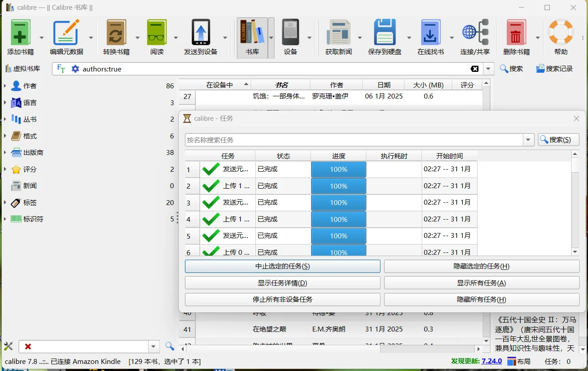588x371 pixels.
Task: Click 停止所有非设备任务 button
Action: click(x=282, y=300)
